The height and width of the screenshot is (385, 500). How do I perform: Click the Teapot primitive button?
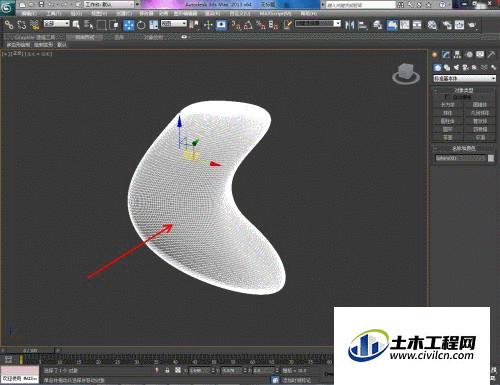[x=448, y=137]
